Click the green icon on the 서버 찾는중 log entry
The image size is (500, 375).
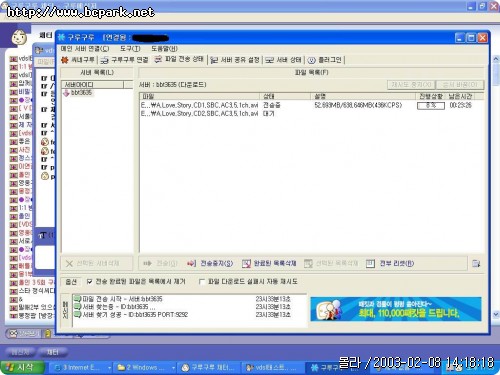pyautogui.click(x=78, y=307)
